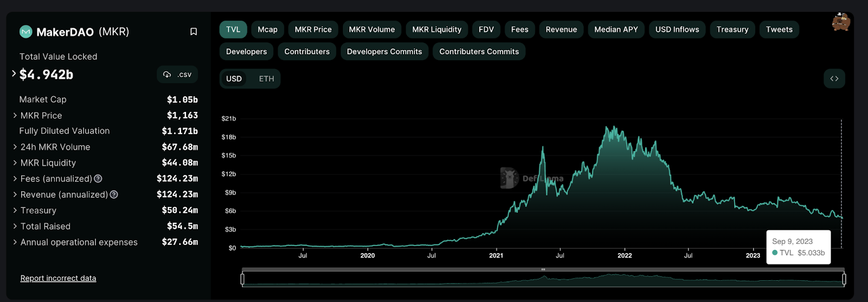Toggle the Tweets chart metric
The image size is (868, 302).
(x=779, y=29)
